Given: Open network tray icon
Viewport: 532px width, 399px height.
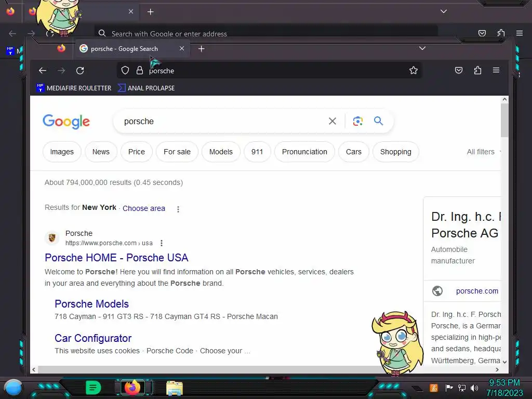Looking at the screenshot, I should click(x=462, y=388).
